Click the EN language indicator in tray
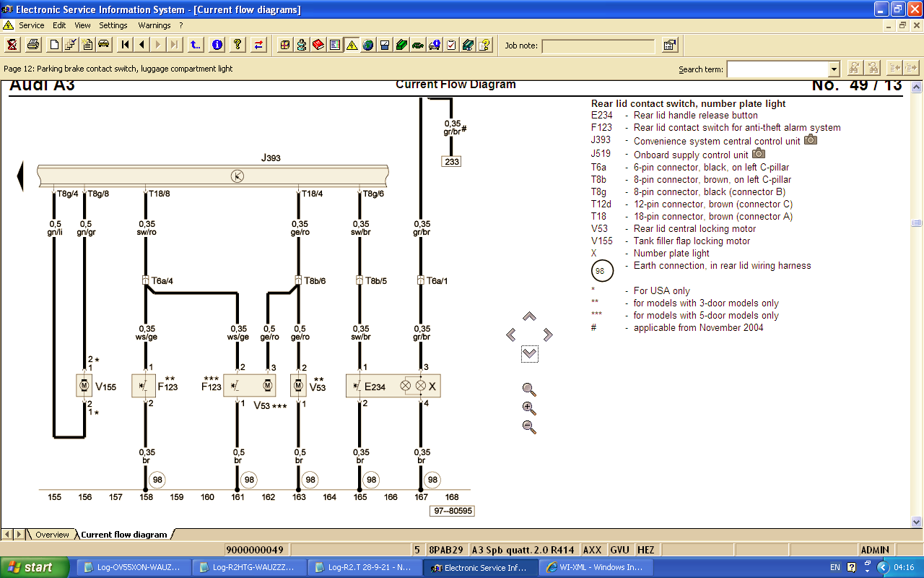Viewport: 924px width, 578px height. click(835, 568)
